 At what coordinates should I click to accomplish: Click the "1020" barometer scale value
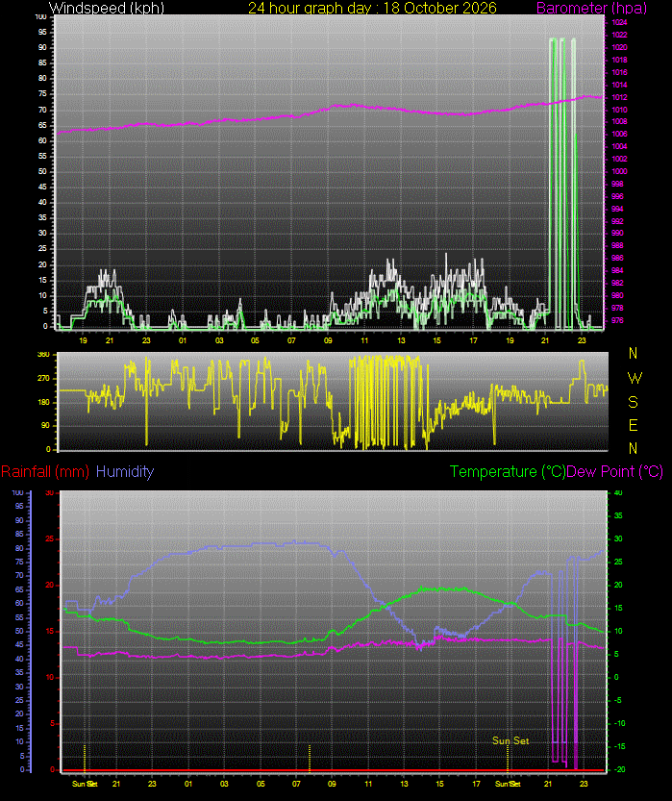619,47
